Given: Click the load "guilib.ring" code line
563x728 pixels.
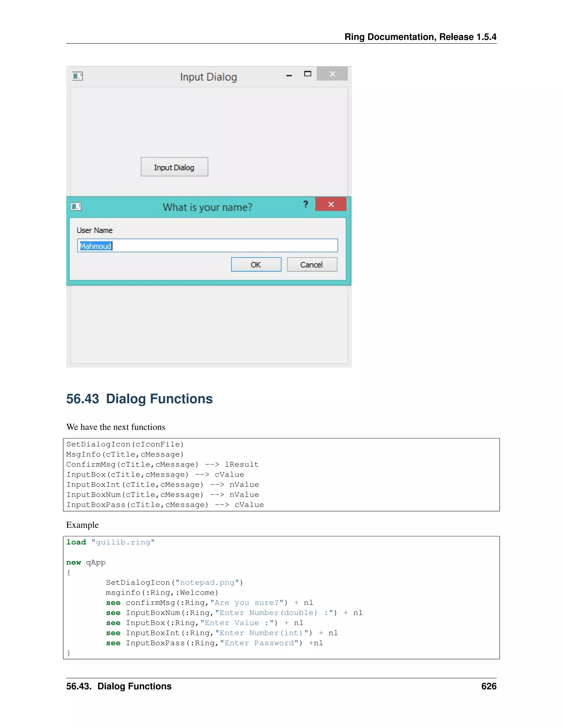Looking at the screenshot, I should point(111,542).
